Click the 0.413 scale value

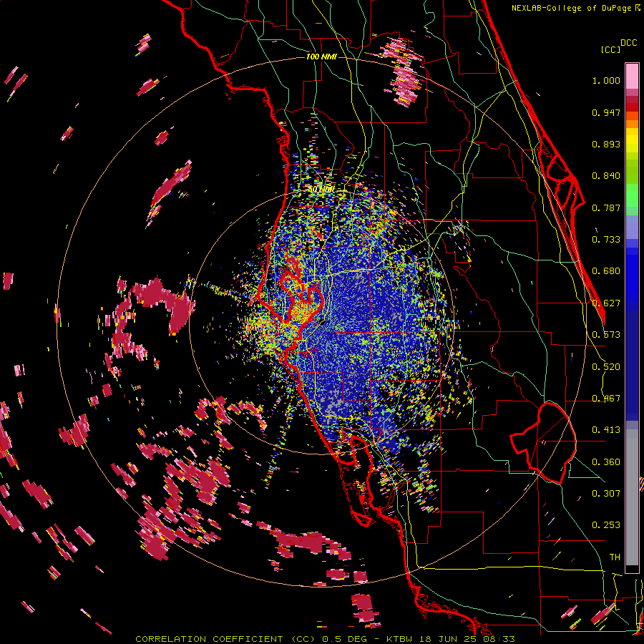(x=606, y=430)
